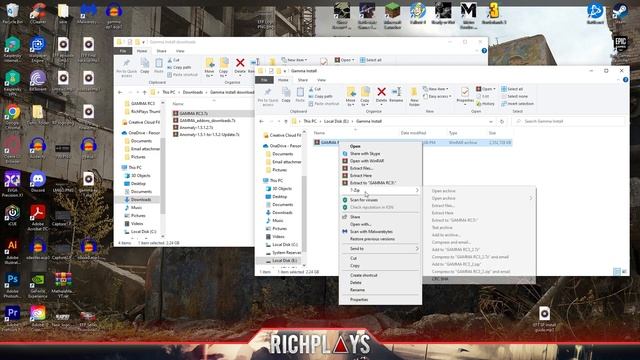Screen dimensions: 640x360
Task: Click Invert selection in Gamma Install ribbon
Action: tap(517, 104)
